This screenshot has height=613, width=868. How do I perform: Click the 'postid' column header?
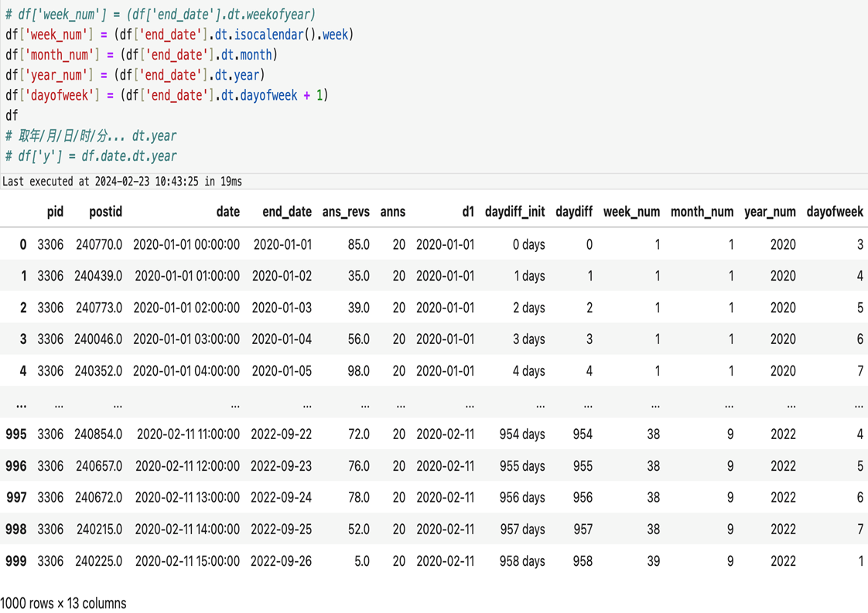[x=106, y=212]
